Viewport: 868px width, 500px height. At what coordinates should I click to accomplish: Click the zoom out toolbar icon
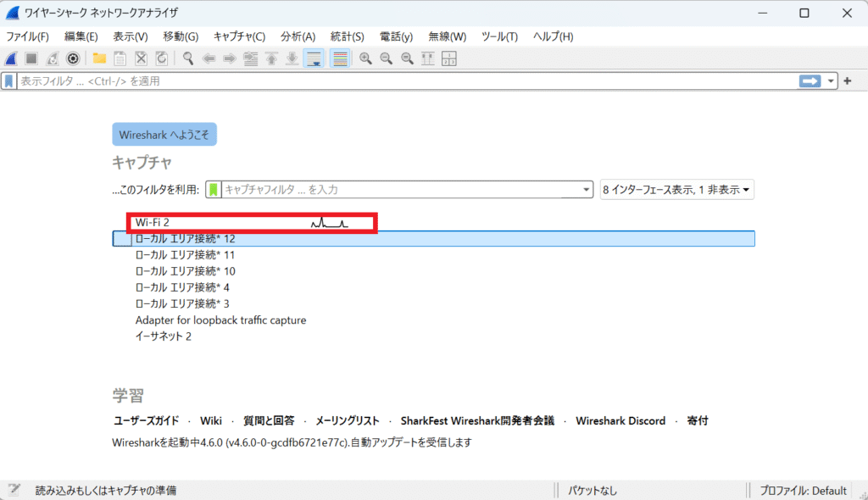386,58
